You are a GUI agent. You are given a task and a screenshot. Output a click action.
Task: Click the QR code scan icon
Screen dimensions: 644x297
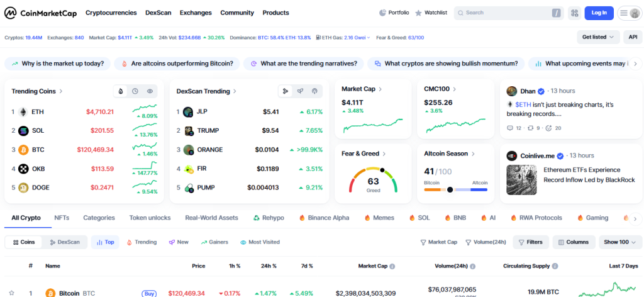tap(574, 13)
